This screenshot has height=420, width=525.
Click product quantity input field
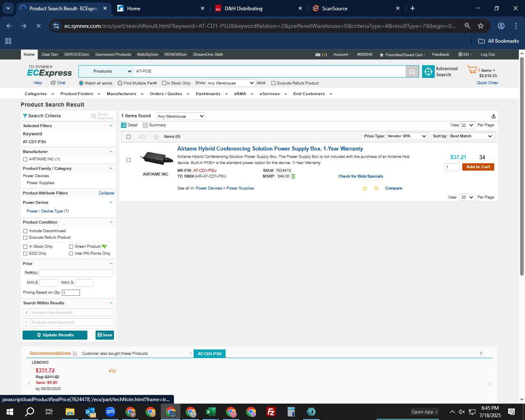tap(452, 167)
